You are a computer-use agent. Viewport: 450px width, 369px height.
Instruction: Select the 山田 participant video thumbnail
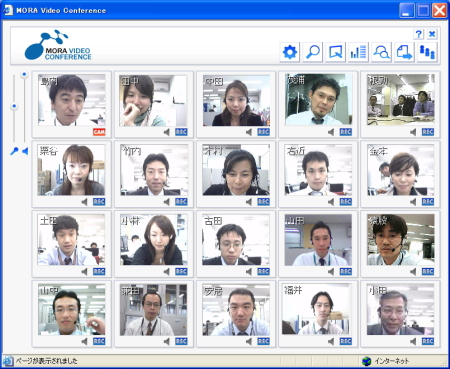(x=318, y=240)
